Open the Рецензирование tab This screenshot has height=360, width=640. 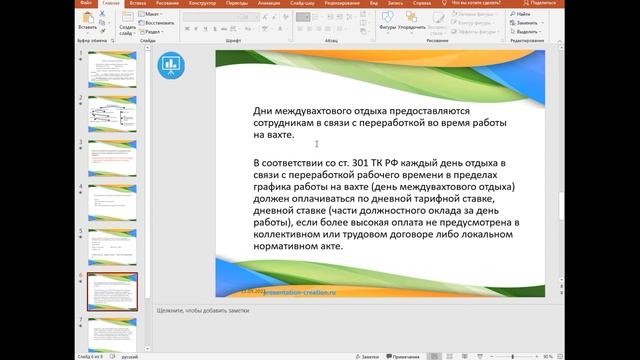tap(342, 3)
